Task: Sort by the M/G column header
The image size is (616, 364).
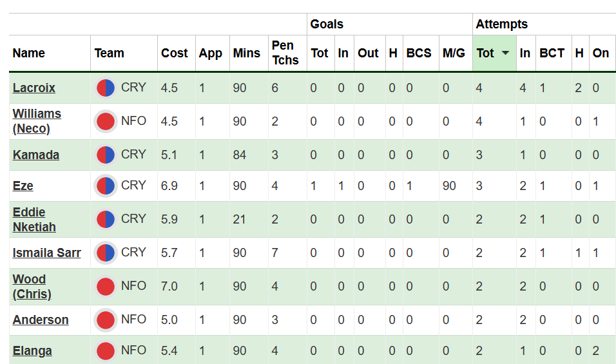Action: click(x=454, y=53)
